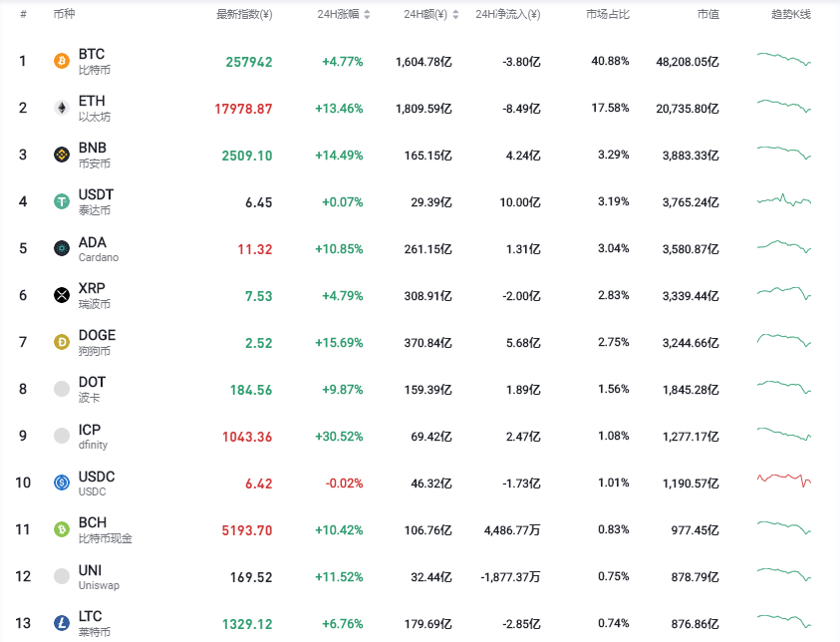Click the Tether USDT coin icon
This screenshot has height=642, width=840.
[x=62, y=201]
